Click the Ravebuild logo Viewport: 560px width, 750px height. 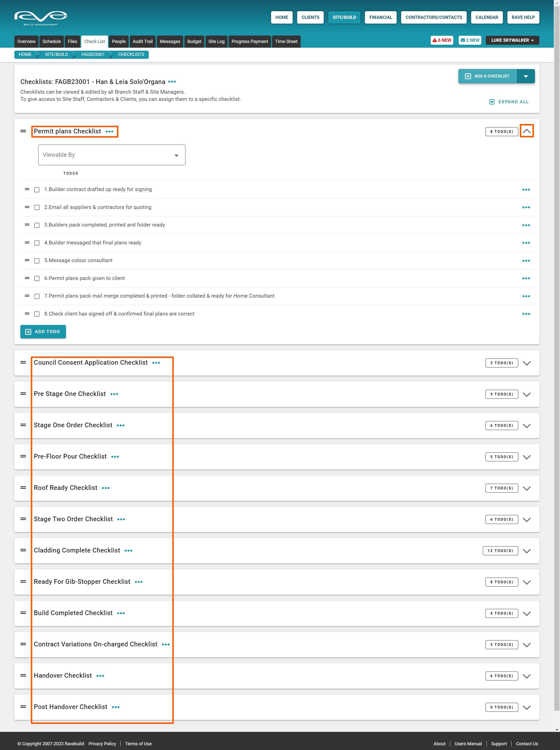[41, 18]
